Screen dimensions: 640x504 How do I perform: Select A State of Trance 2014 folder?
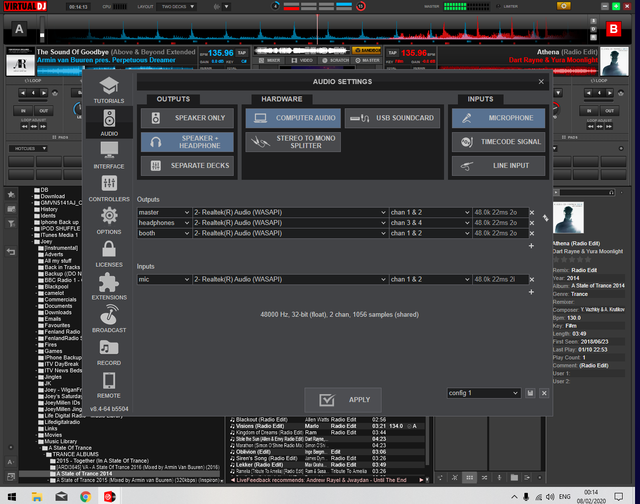click(x=84, y=474)
